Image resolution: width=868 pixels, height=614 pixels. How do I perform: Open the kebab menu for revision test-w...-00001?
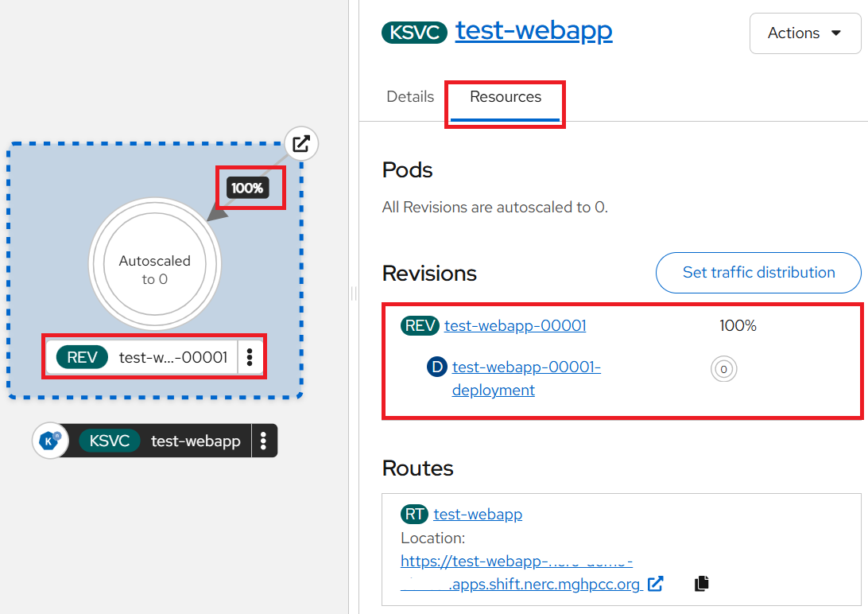click(x=250, y=357)
